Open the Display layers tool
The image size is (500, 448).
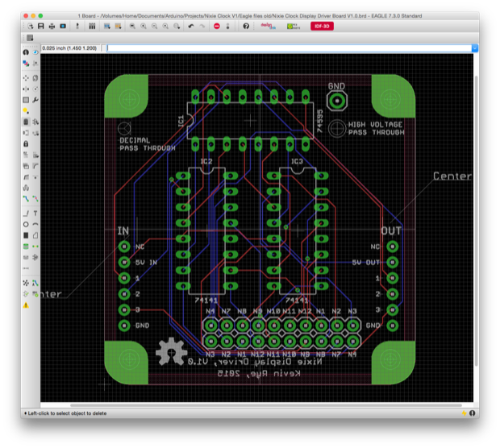[26, 64]
